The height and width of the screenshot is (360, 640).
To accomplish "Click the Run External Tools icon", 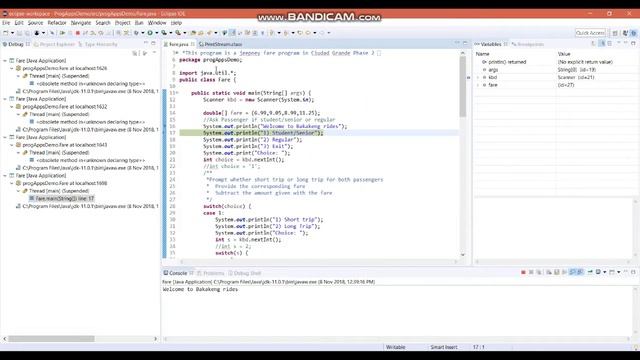I will click(x=178, y=33).
